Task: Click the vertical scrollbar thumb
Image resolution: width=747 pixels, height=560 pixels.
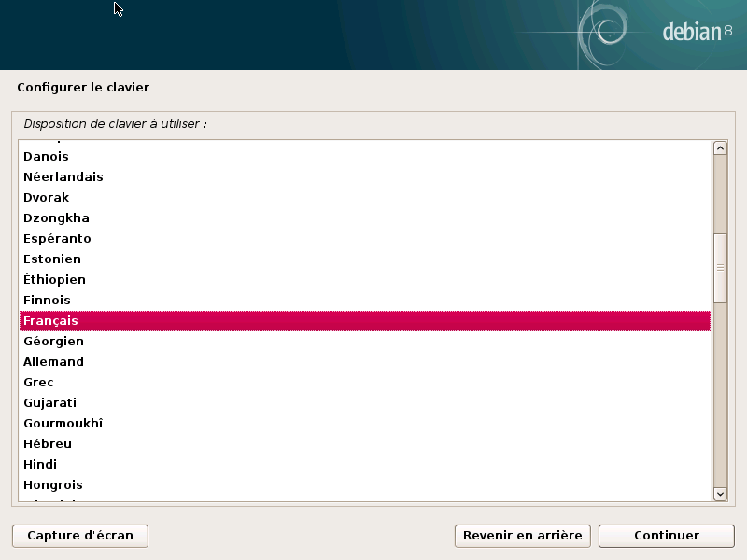Action: click(720, 267)
